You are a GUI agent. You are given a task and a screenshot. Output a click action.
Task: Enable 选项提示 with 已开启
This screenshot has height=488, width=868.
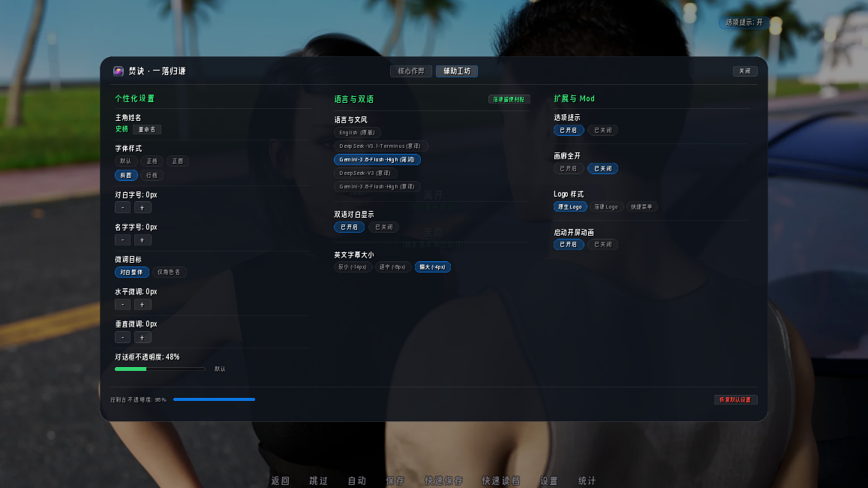(x=569, y=130)
